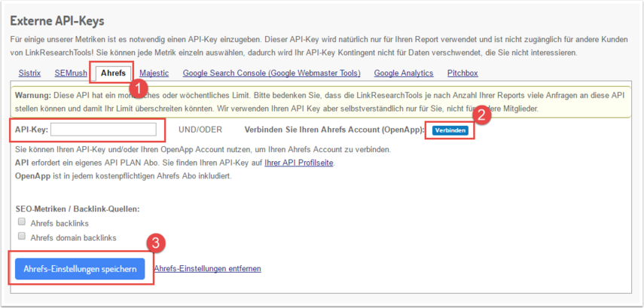Check the Ahrefs domain backlinks option
The image size is (644, 308).
[x=22, y=236]
